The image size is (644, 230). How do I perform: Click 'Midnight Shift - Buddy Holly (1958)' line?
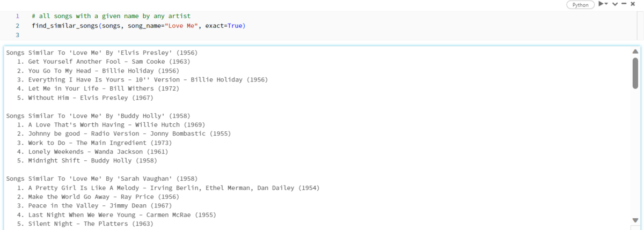(x=87, y=161)
